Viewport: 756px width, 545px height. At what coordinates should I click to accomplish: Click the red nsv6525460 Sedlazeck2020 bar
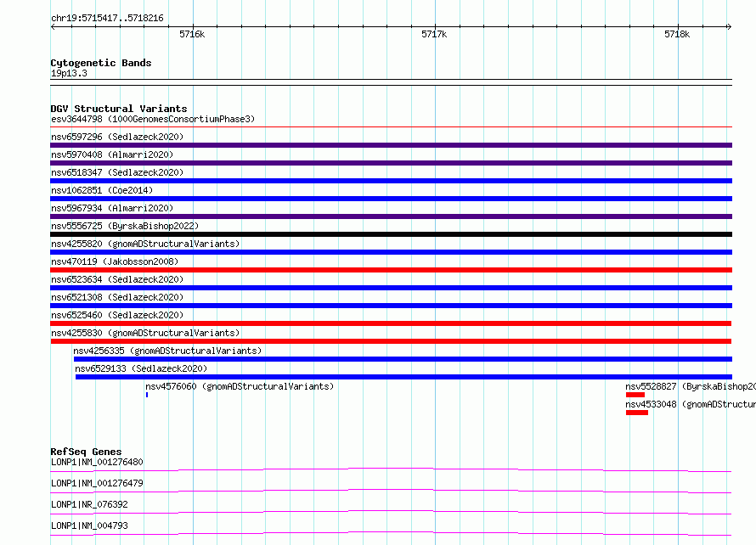pyautogui.click(x=391, y=323)
